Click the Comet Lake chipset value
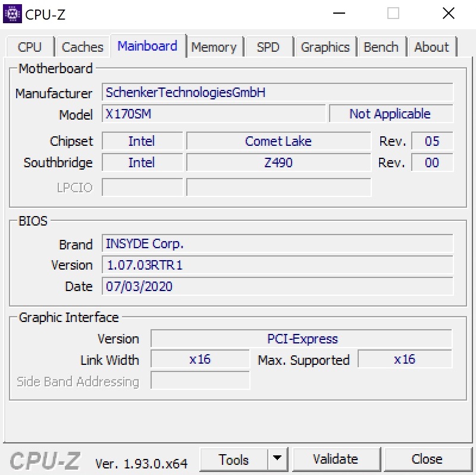 pos(278,140)
